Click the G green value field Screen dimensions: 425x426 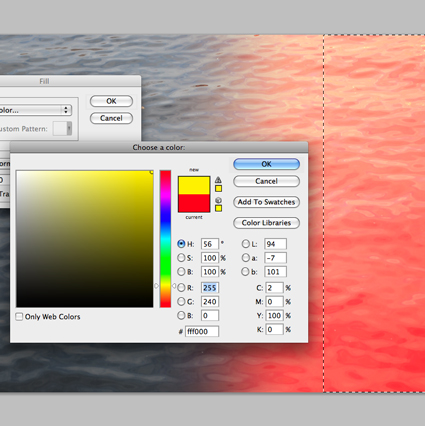point(210,302)
